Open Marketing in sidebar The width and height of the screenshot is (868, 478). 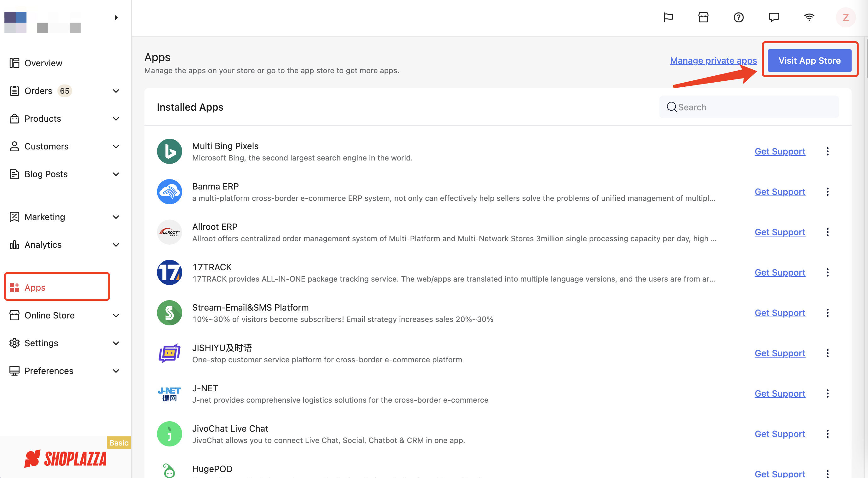pos(37,217)
